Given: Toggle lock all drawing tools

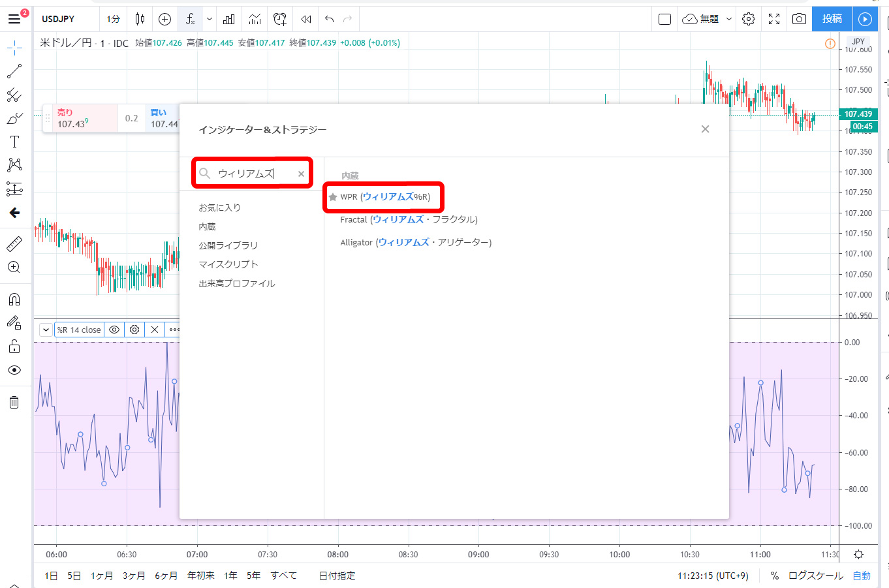Looking at the screenshot, I should pyautogui.click(x=14, y=347).
